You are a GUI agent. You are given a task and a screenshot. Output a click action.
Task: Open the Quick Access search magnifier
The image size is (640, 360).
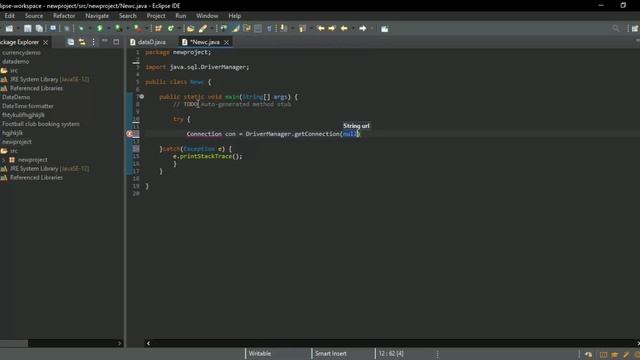pos(616,28)
